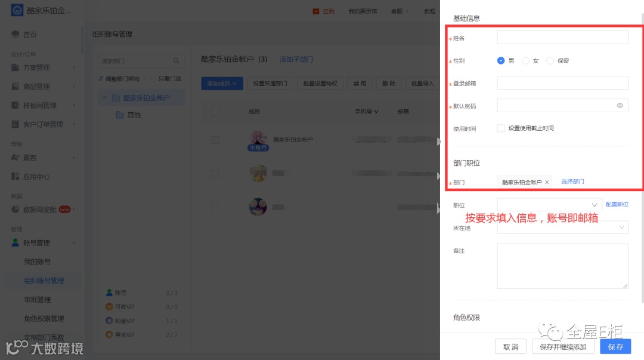The width and height of the screenshot is (644, 360).
Task: Click the 选择部门 link
Action: coord(572,181)
